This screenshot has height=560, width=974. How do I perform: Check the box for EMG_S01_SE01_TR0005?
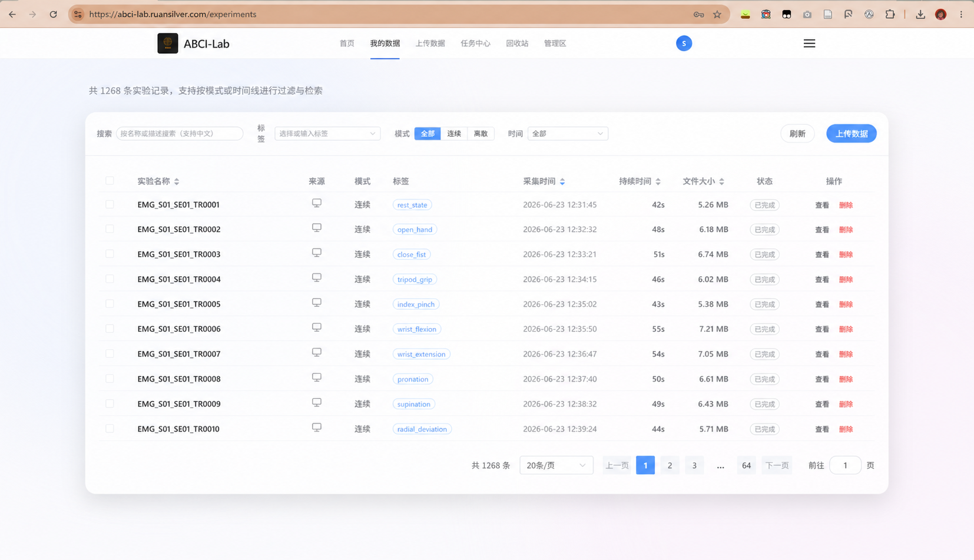tap(110, 304)
